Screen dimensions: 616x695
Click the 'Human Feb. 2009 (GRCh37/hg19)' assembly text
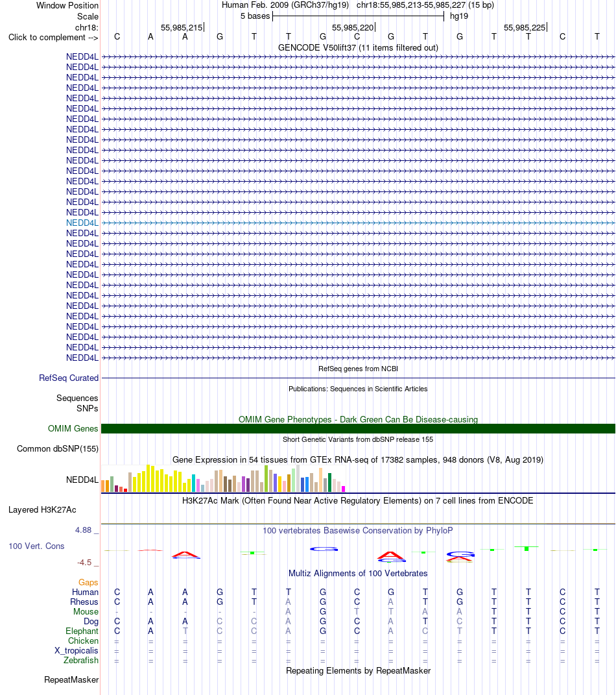tap(285, 5)
